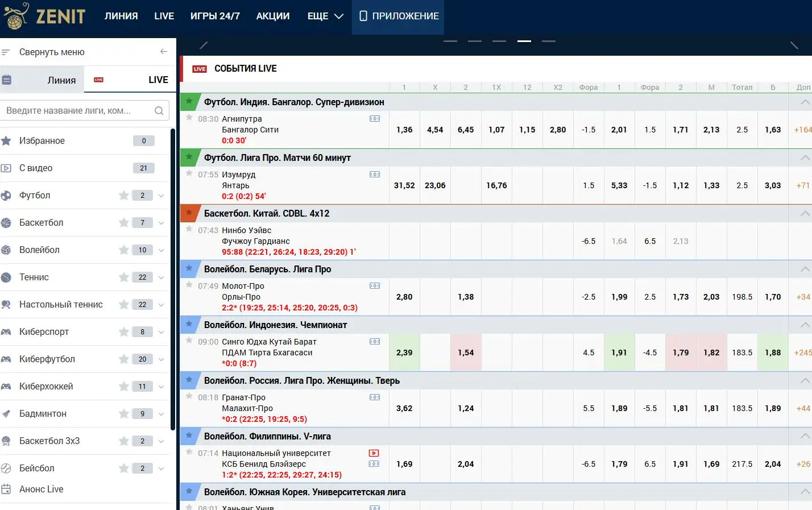Open match tracker for Молот-Про game
This screenshot has width=812, height=510.
[x=375, y=286]
